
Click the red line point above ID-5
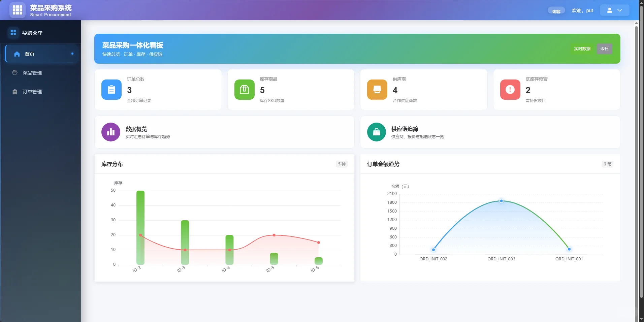tap(274, 235)
